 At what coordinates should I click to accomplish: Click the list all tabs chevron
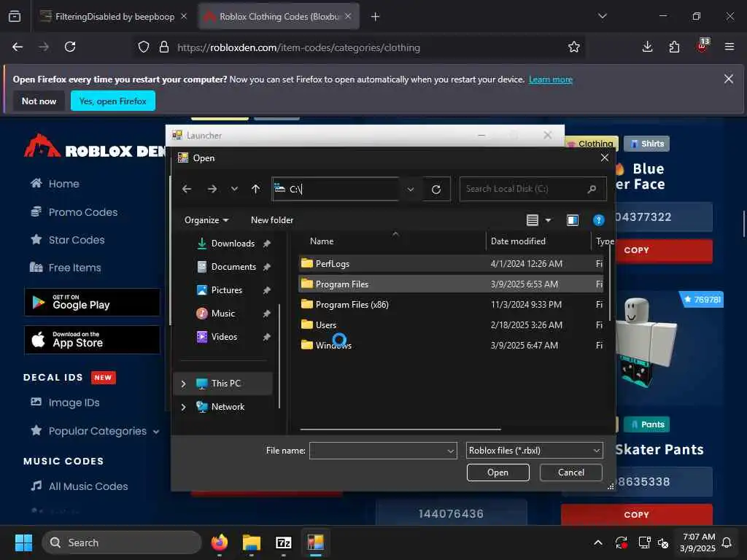[x=602, y=16]
